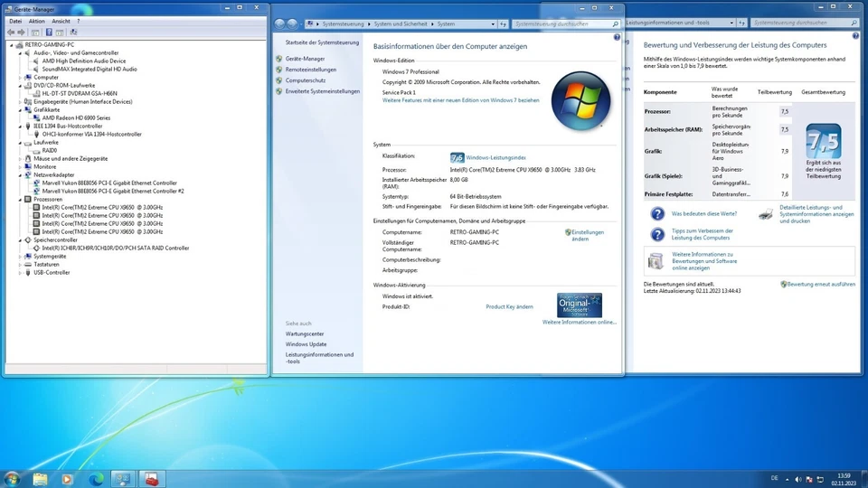
Task: Click the Windows-Leistungsindex 7,5 score badge
Action: (457, 157)
